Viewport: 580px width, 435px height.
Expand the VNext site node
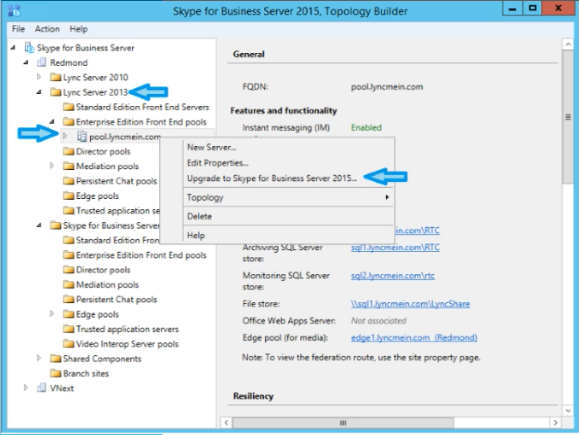(x=26, y=388)
